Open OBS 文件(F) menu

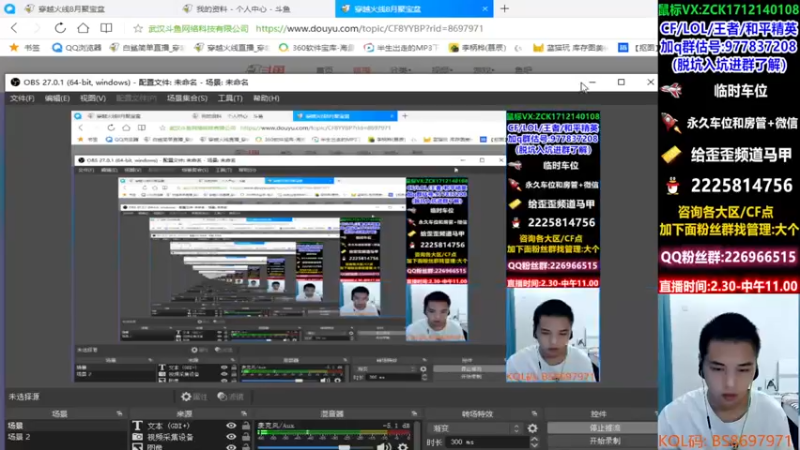[22, 98]
